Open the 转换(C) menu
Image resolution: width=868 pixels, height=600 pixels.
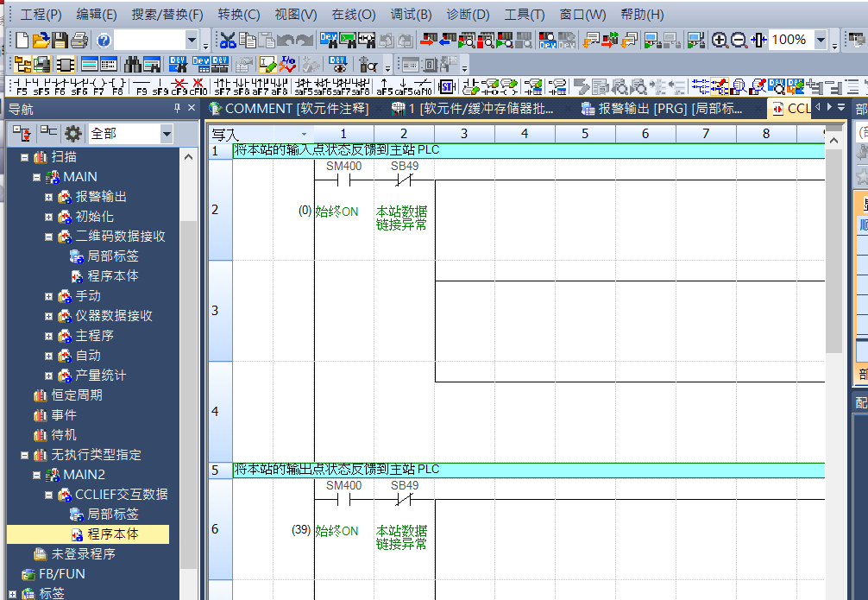click(x=239, y=15)
